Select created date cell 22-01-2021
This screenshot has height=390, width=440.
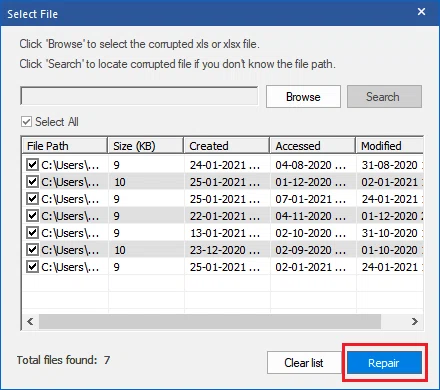tap(225, 216)
